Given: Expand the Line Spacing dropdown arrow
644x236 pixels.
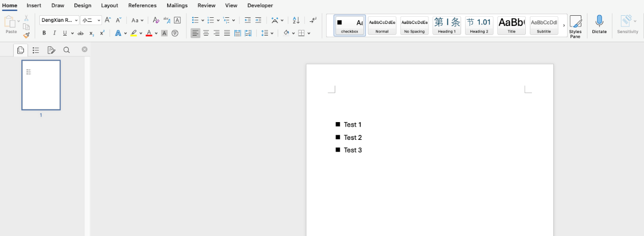Looking at the screenshot, I should 272,33.
